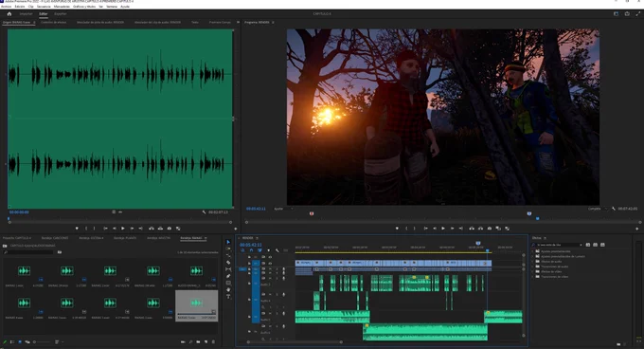Click the Home icon in the header
The height and width of the screenshot is (349, 644).
click(9, 13)
